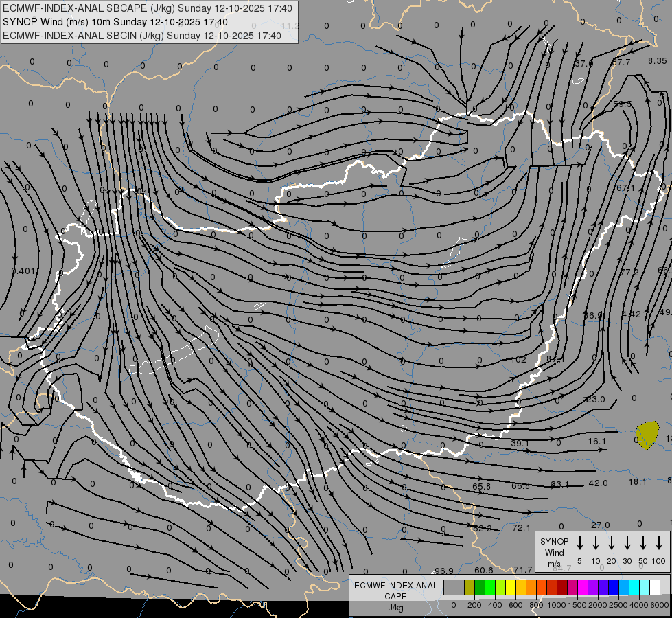Click the 67.1 value on the map
The width and height of the screenshot is (672, 618).
625,188
